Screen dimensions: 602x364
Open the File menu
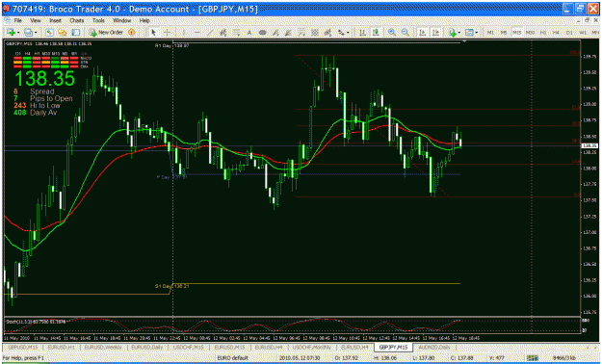[18, 20]
